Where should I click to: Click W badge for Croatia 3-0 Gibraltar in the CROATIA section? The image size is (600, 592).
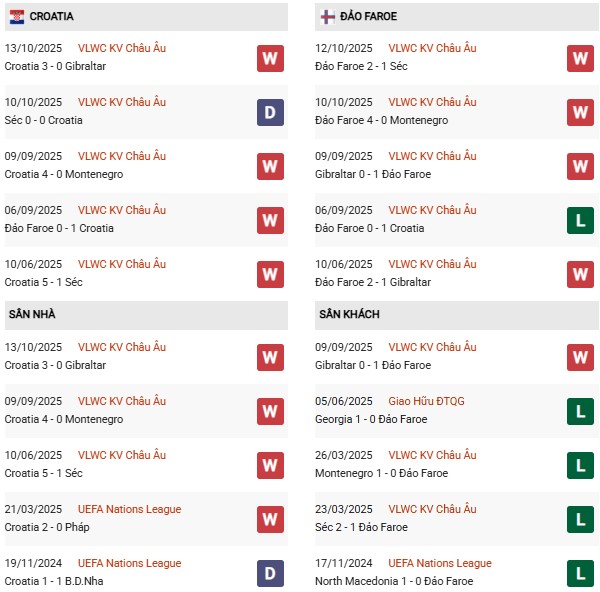[269, 58]
